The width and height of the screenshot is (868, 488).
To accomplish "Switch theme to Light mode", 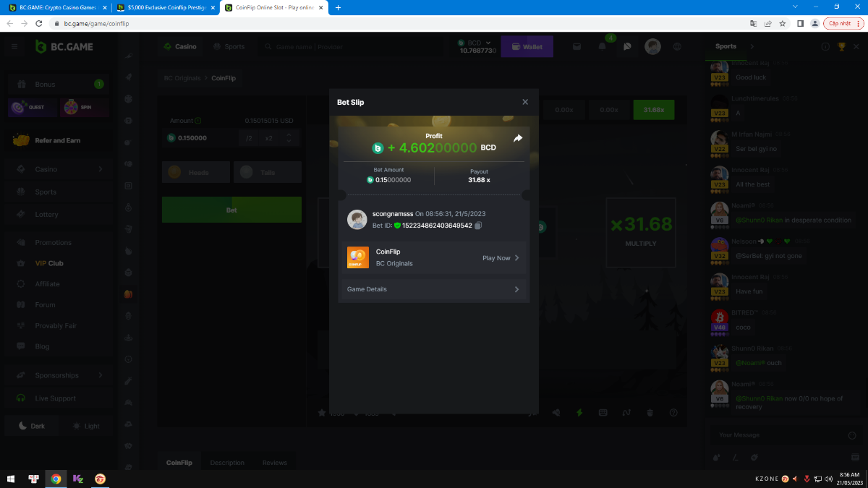I will click(86, 426).
